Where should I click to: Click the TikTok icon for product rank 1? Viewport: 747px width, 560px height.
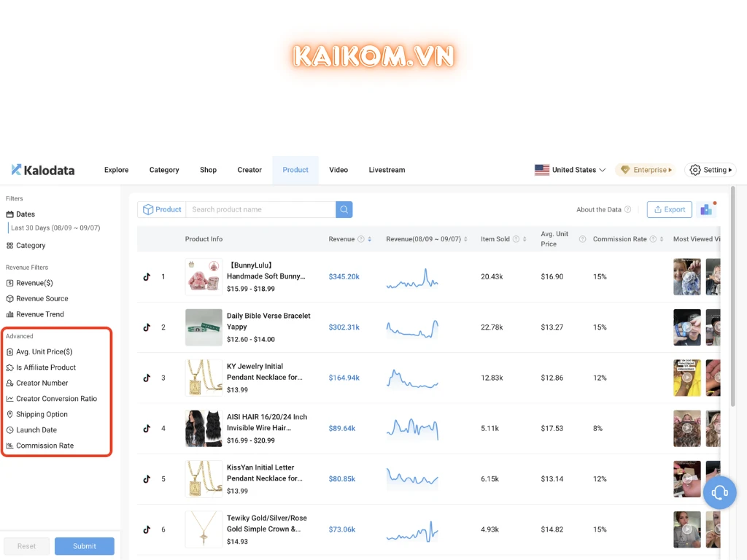147,277
